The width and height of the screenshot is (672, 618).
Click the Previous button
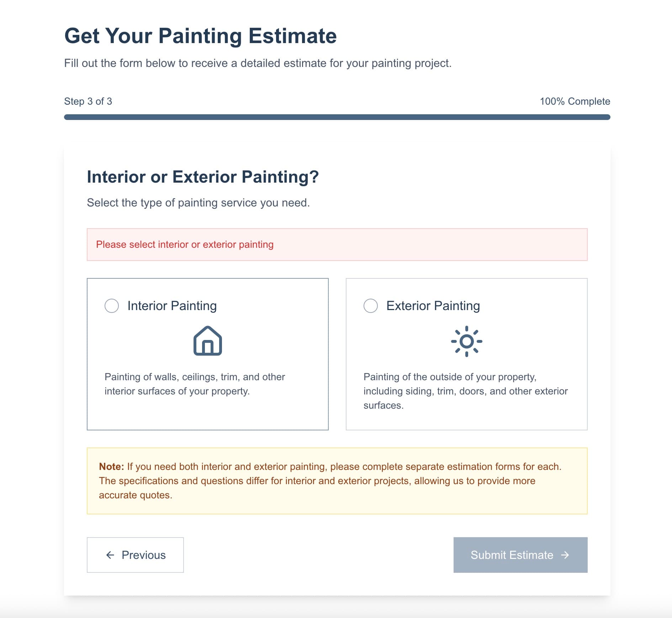coord(136,555)
